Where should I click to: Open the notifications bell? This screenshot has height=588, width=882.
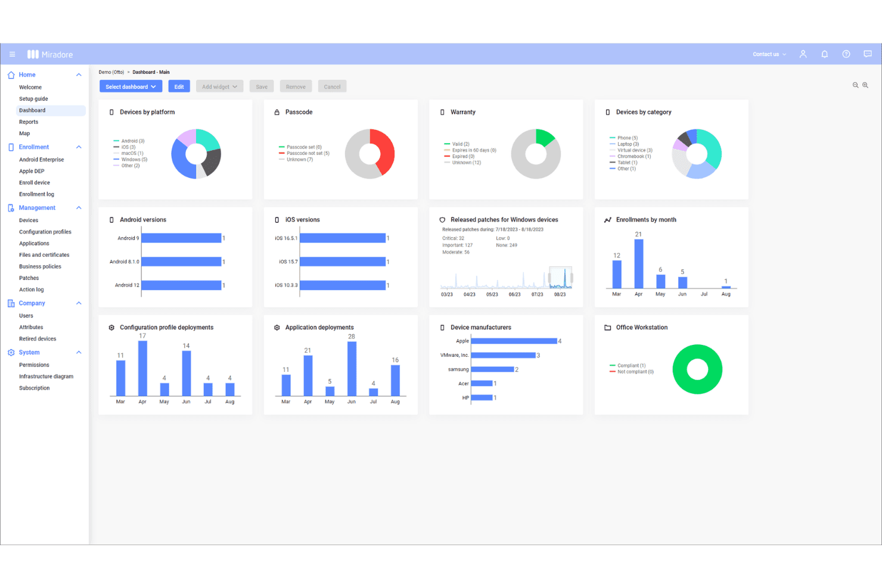[825, 54]
